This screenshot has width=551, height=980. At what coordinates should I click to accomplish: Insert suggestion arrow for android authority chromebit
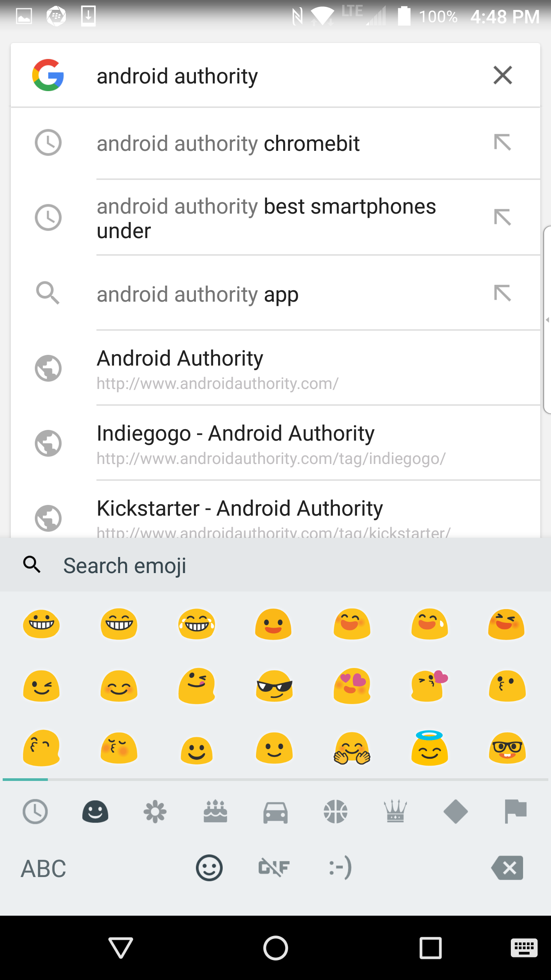tap(502, 143)
